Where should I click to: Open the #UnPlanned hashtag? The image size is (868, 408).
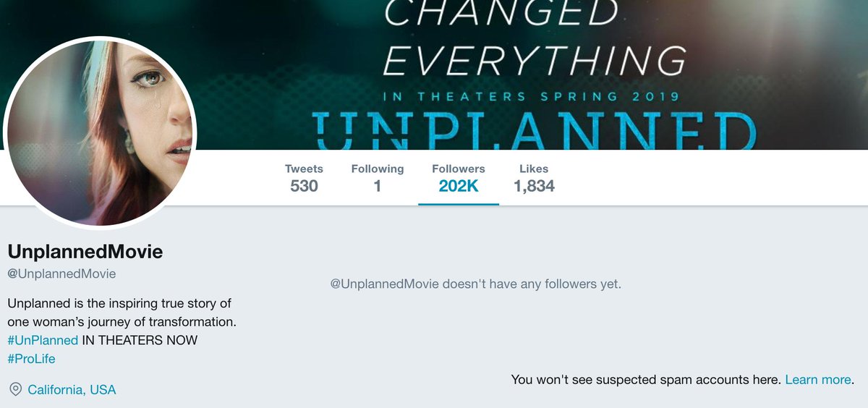[x=43, y=340]
